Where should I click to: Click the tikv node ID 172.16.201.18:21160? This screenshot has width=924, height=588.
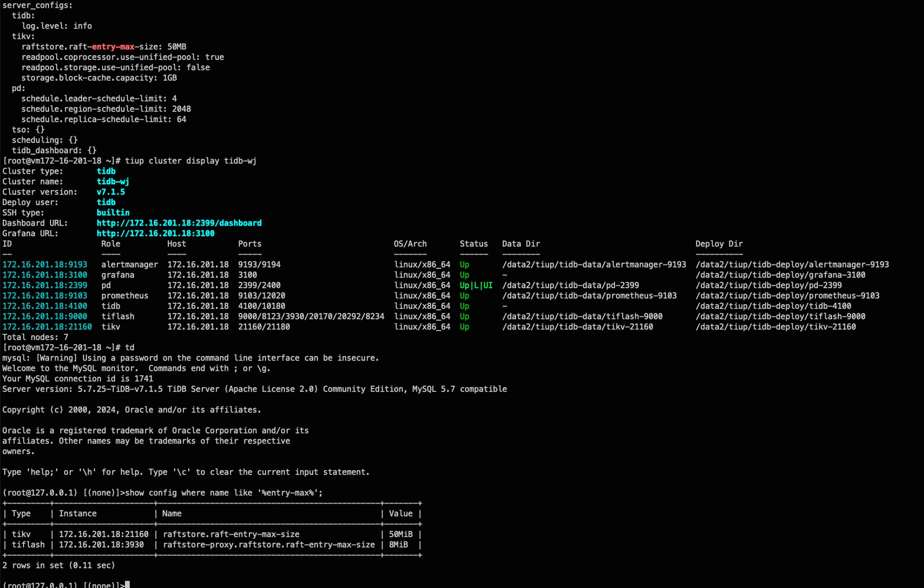(x=47, y=327)
